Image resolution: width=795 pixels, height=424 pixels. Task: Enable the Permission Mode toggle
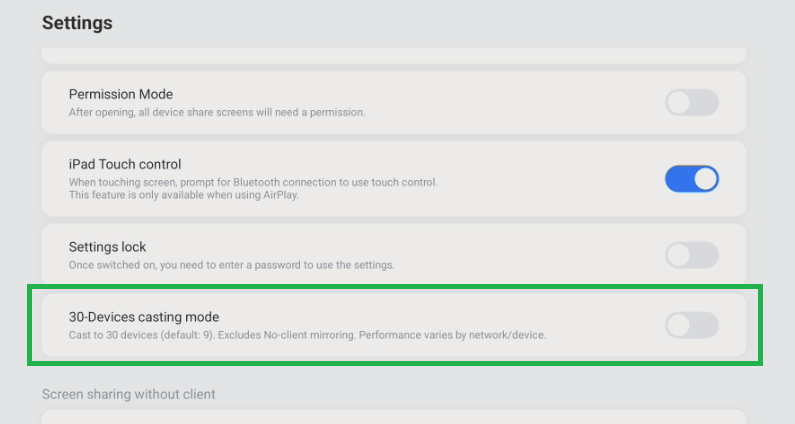(692, 102)
